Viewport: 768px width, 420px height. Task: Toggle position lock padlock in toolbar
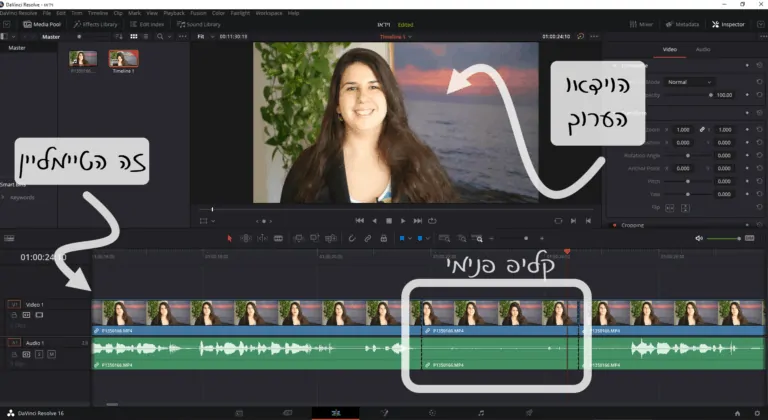click(384, 238)
